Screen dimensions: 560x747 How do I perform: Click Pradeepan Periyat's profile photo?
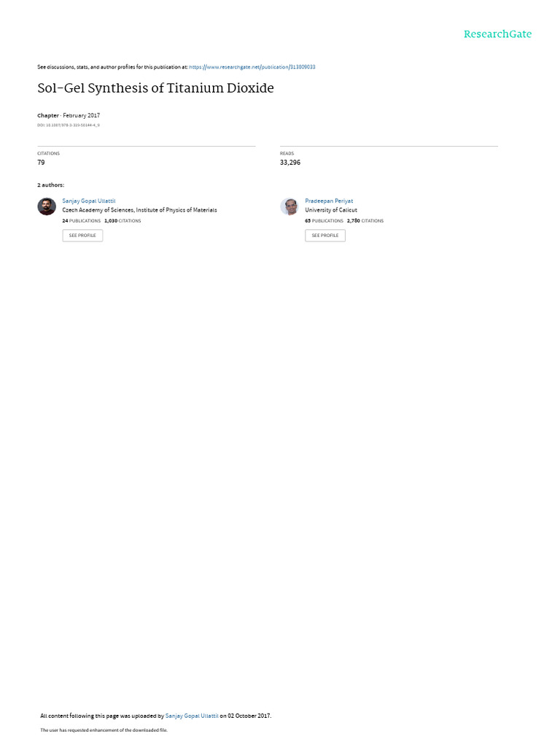point(289,206)
